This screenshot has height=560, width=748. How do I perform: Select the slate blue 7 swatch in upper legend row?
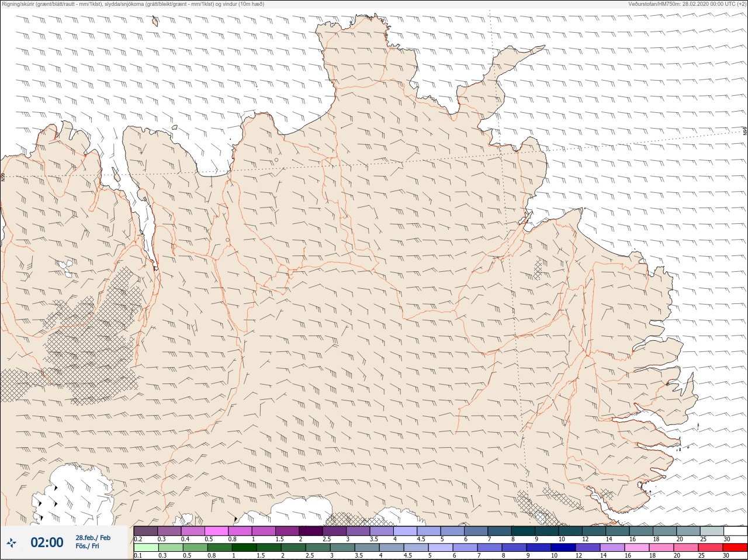tap(500, 531)
